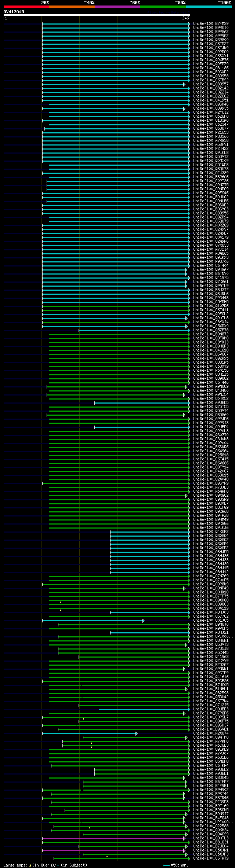The height and width of the screenshot is (868, 235).
Task: Click the label UniRef100_B9N9I7
Action: coord(211,814)
